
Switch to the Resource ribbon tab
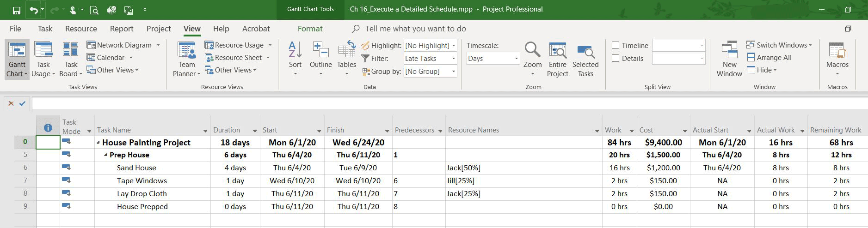pyautogui.click(x=81, y=29)
